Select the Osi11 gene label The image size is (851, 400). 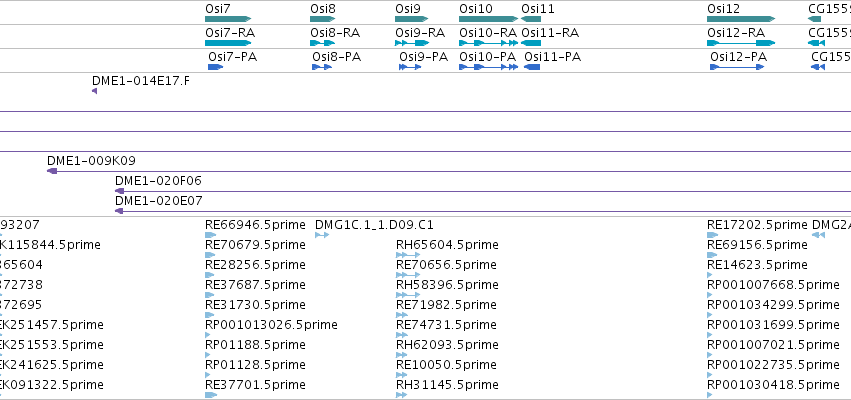point(538,9)
